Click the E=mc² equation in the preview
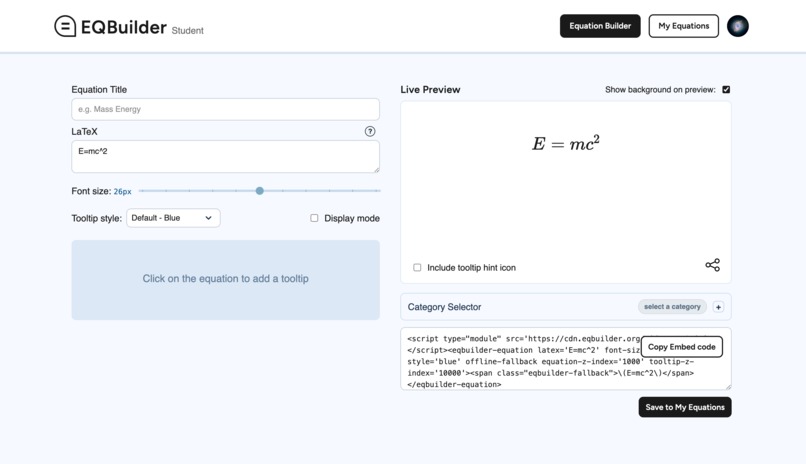Viewport: 806px width, 464px height. [x=565, y=143]
